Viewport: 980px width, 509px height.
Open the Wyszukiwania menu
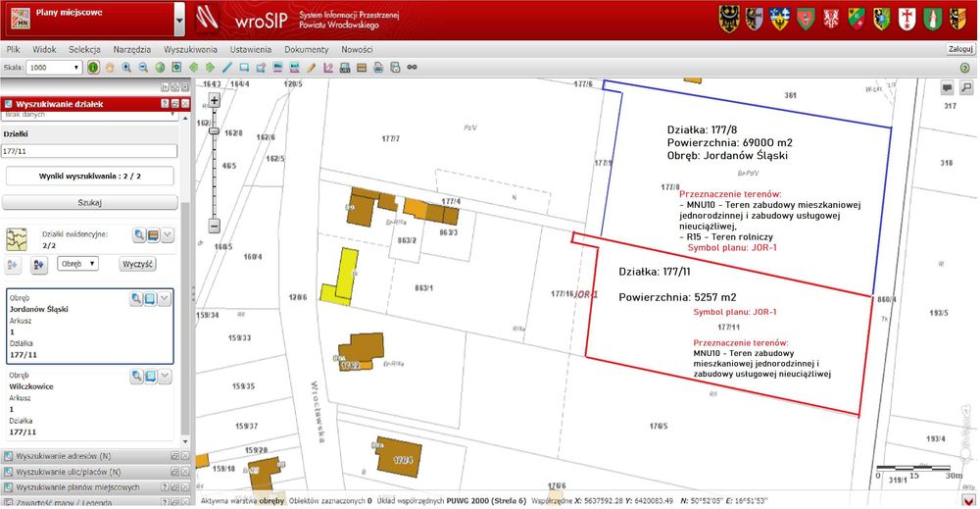coord(190,49)
